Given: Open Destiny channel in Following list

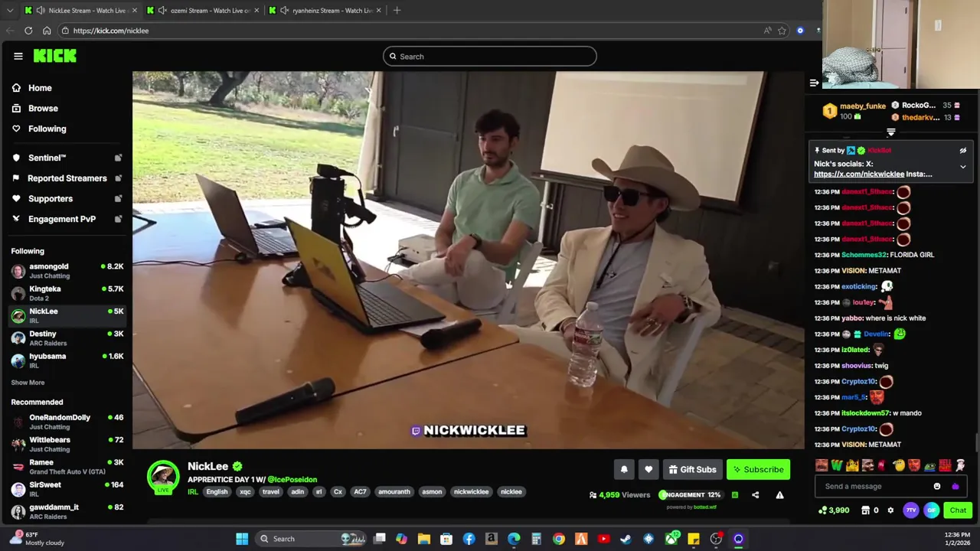Looking at the screenshot, I should [x=67, y=338].
